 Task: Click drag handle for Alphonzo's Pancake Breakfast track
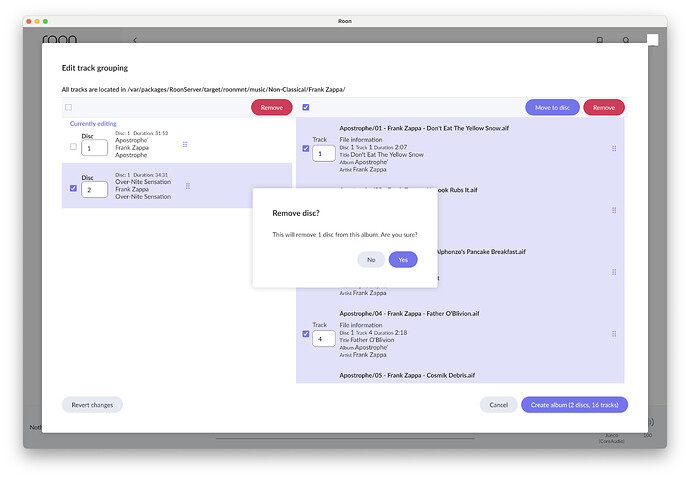[614, 272]
